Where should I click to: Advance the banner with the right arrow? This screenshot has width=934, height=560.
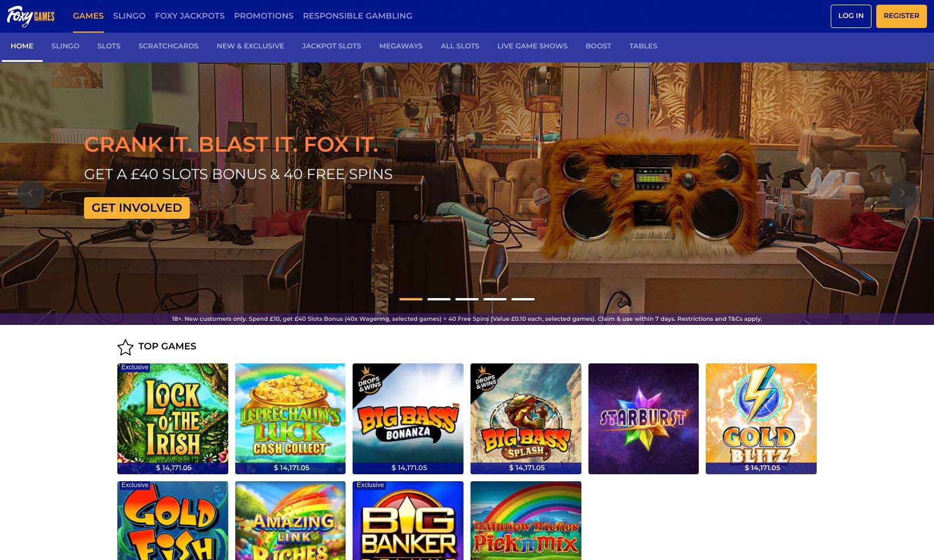[x=902, y=192]
